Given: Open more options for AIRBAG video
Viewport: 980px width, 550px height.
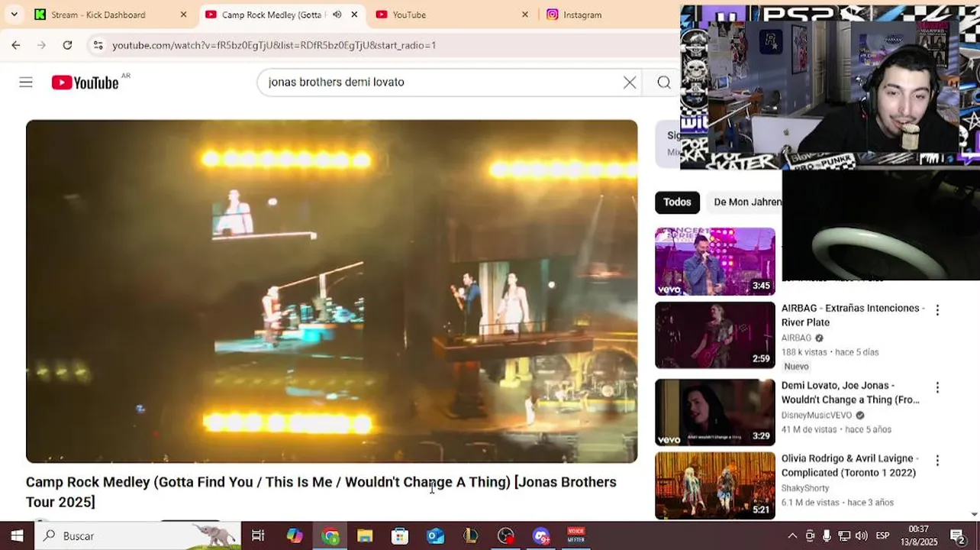Looking at the screenshot, I should (x=937, y=310).
